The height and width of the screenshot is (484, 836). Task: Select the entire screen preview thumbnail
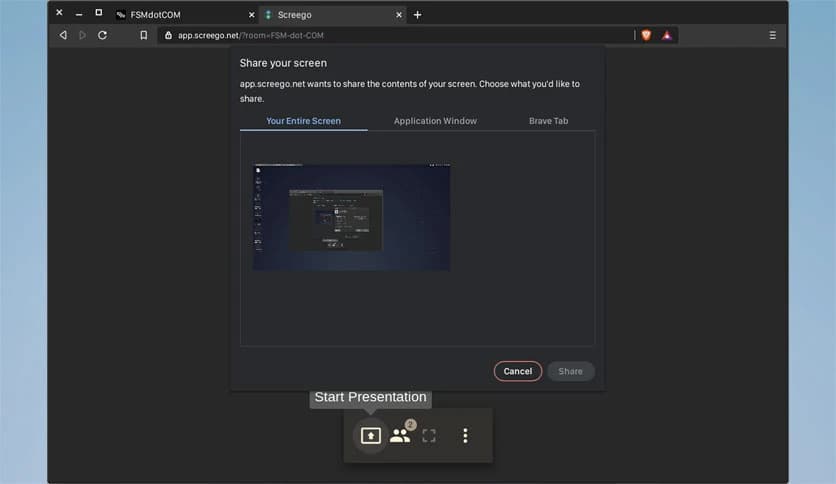(x=351, y=217)
